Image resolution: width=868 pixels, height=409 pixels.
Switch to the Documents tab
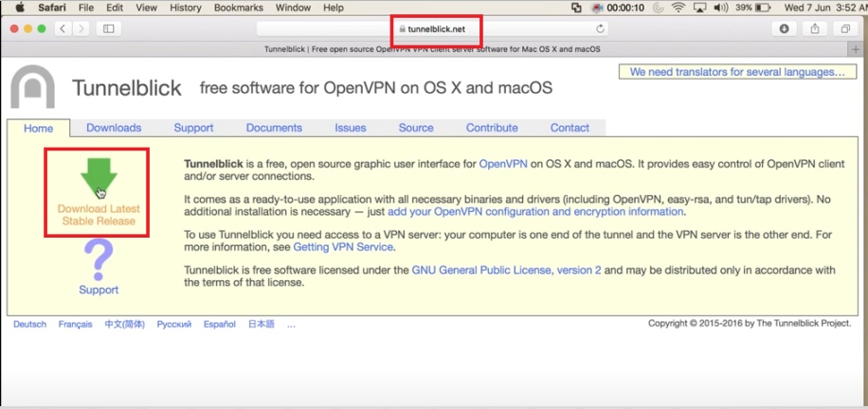[274, 128]
